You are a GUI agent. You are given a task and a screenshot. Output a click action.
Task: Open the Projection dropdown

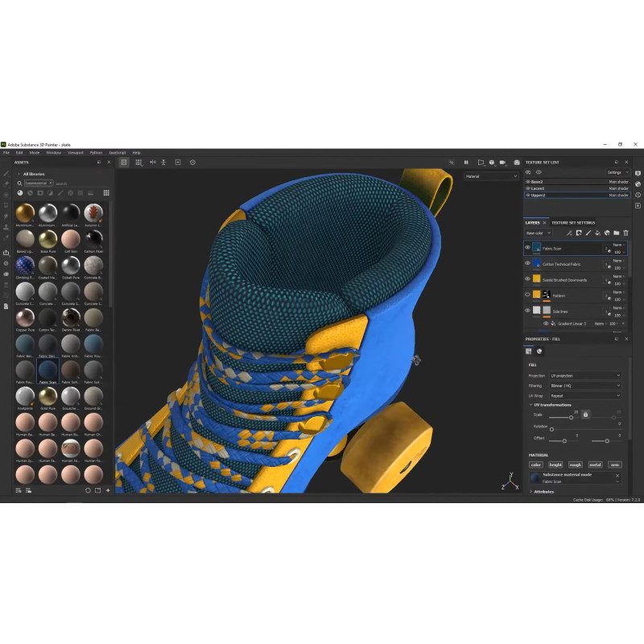coord(585,376)
